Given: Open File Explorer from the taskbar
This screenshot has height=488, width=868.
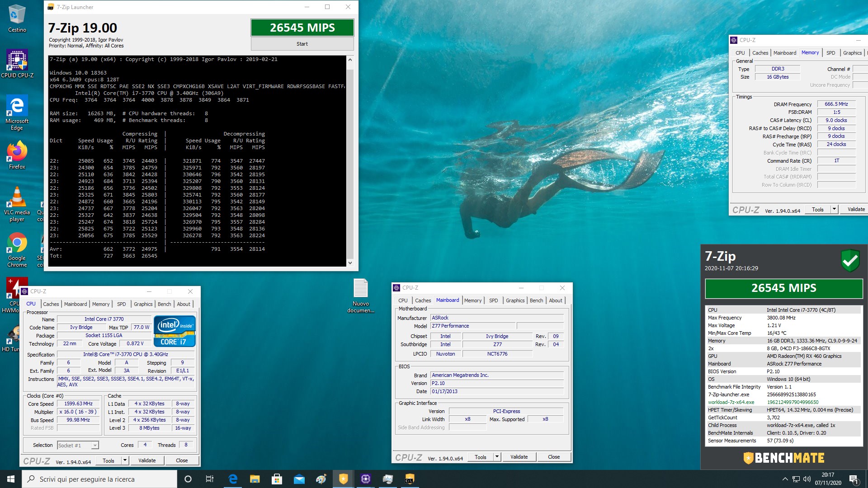Looking at the screenshot, I should coord(255,479).
